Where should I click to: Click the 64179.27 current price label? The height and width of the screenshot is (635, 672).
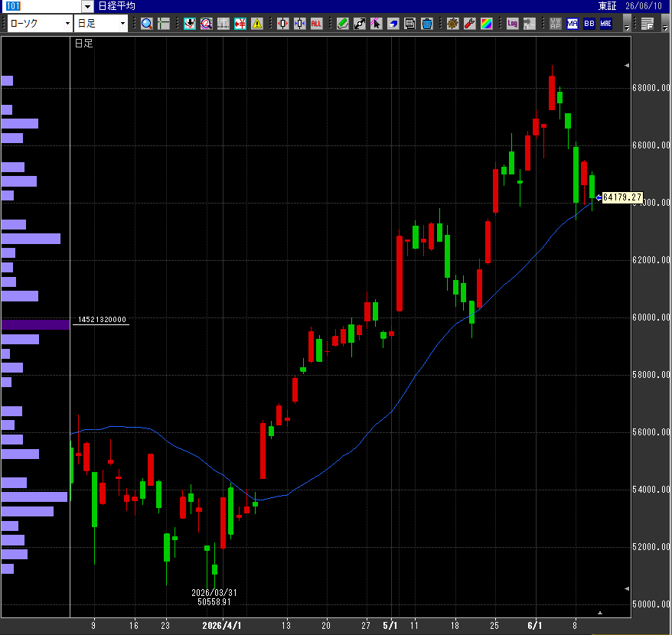tap(622, 197)
